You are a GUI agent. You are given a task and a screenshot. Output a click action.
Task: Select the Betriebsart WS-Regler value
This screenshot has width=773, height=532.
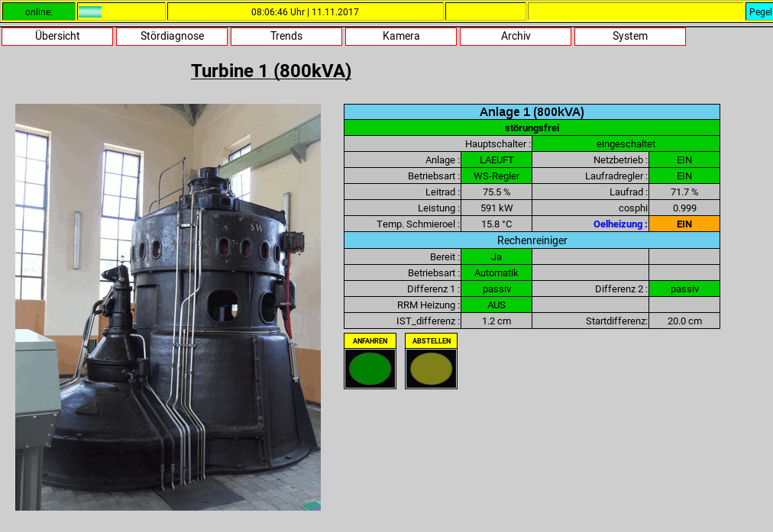point(496,176)
